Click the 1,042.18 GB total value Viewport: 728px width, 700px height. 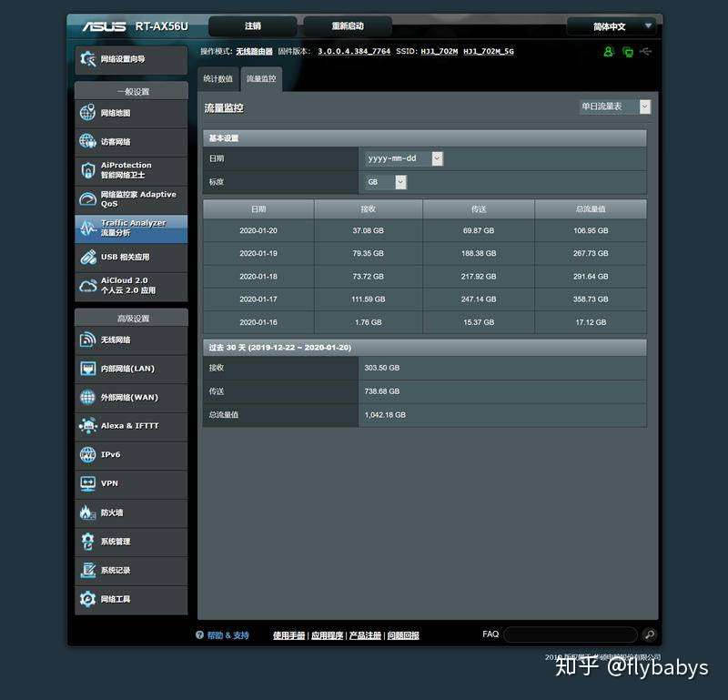click(385, 415)
